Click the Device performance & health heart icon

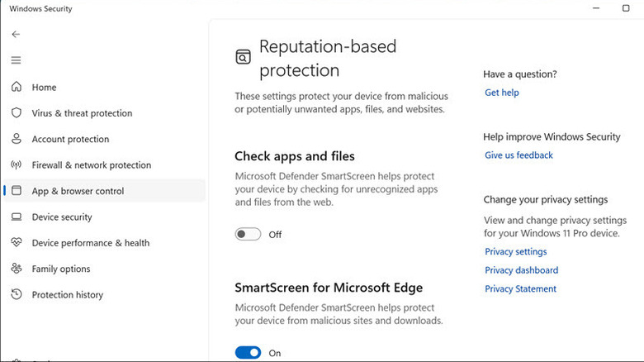(x=16, y=243)
